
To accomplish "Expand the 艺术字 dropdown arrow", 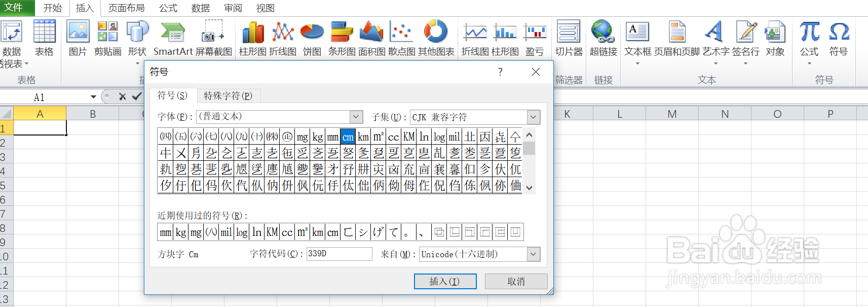I will pos(715,64).
